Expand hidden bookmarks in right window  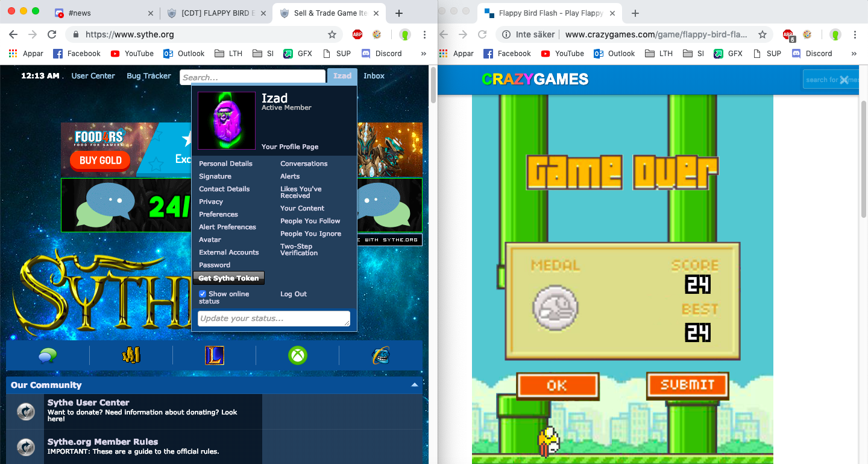click(854, 54)
